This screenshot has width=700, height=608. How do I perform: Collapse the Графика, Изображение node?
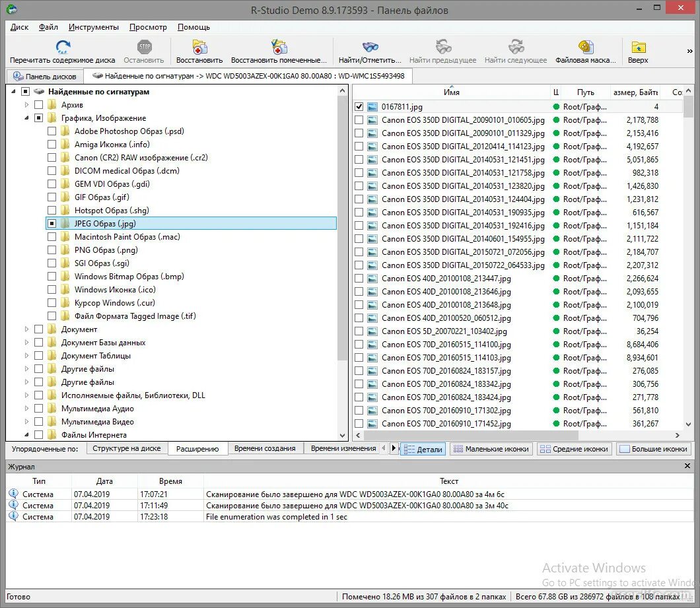click(26, 118)
